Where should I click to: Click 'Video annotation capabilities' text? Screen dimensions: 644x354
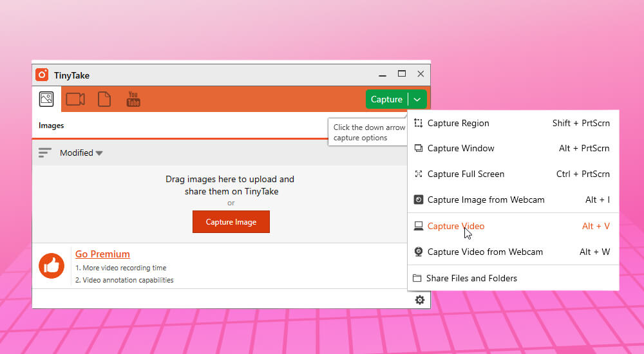click(124, 280)
